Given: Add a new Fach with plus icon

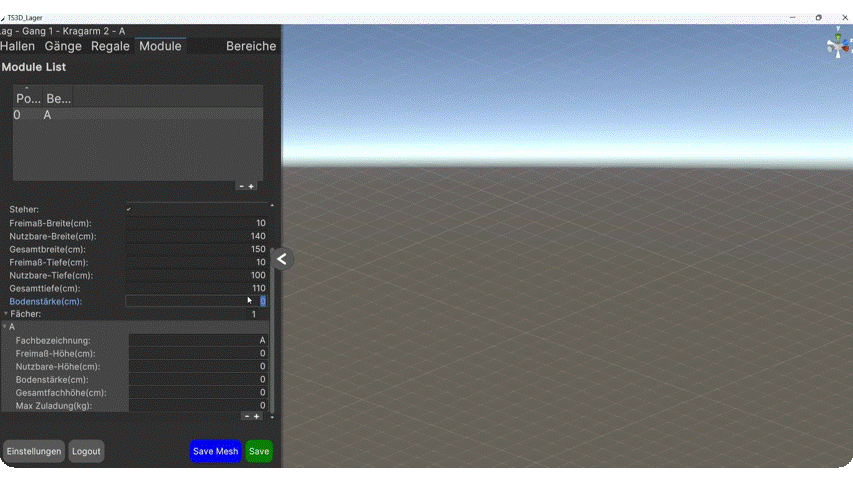Looking at the screenshot, I should (257, 416).
